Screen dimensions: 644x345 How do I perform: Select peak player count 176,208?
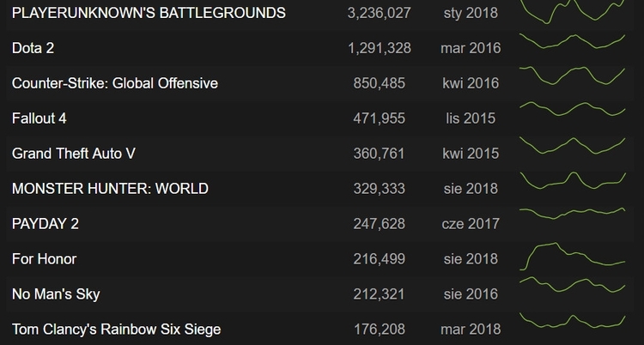point(379,329)
